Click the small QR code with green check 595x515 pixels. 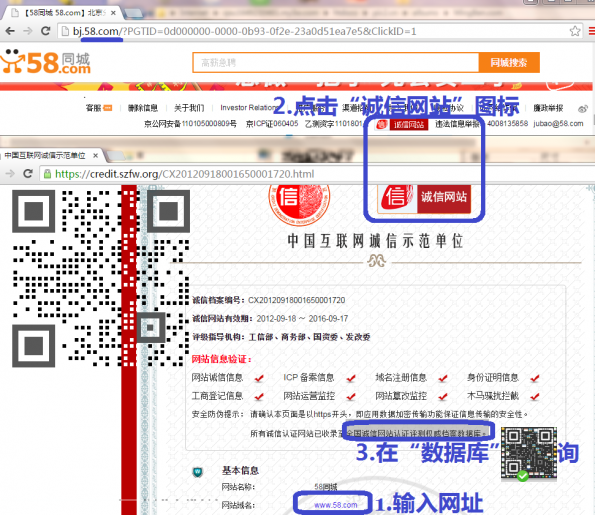click(529, 454)
